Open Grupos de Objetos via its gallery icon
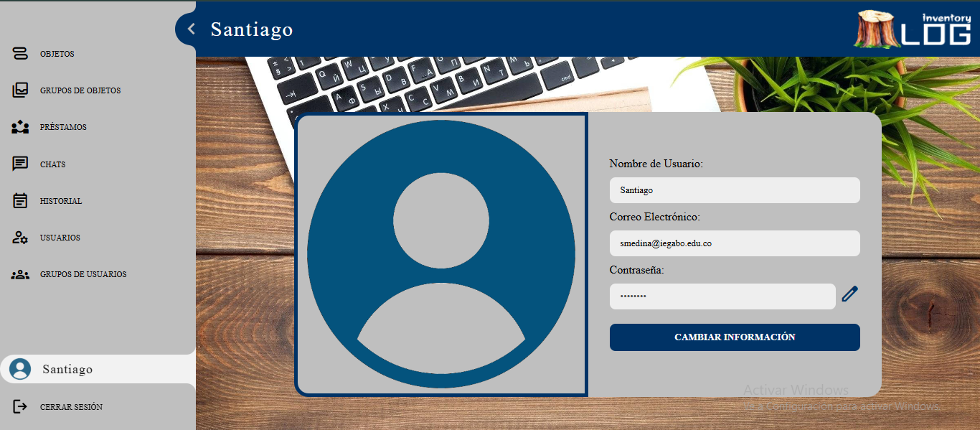Image resolution: width=980 pixels, height=430 pixels. [x=20, y=90]
